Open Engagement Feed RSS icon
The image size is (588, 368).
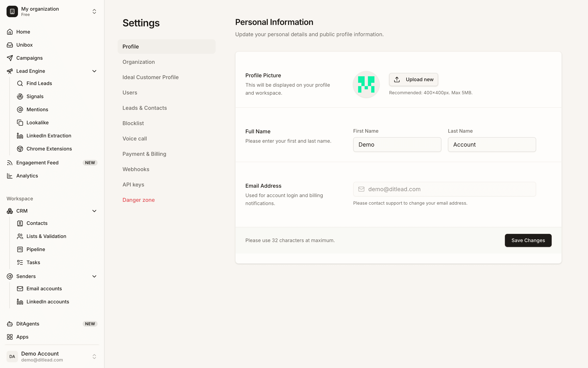10,163
